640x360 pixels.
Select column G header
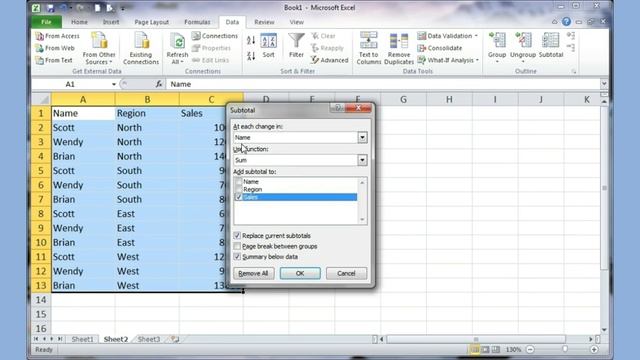pos(403,99)
